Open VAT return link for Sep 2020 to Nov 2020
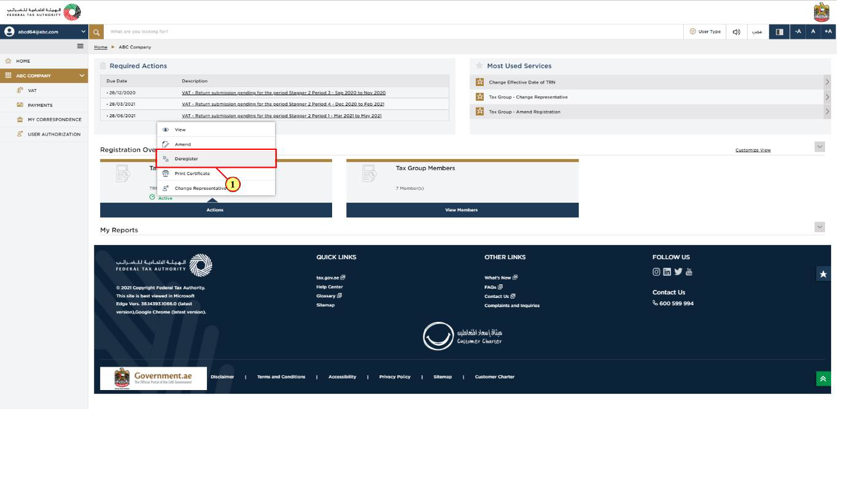Viewport: 868px width, 492px height. pyautogui.click(x=284, y=93)
